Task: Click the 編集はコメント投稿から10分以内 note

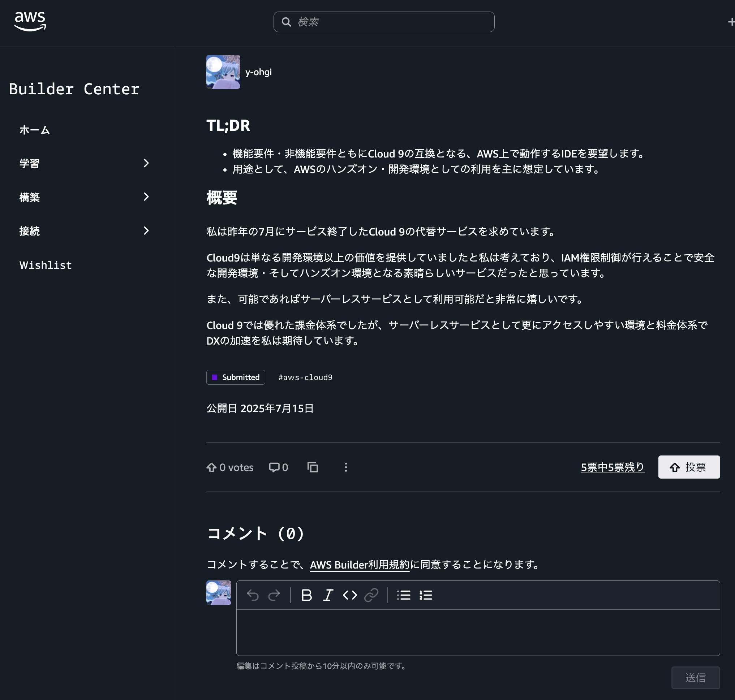Action: coord(322,666)
